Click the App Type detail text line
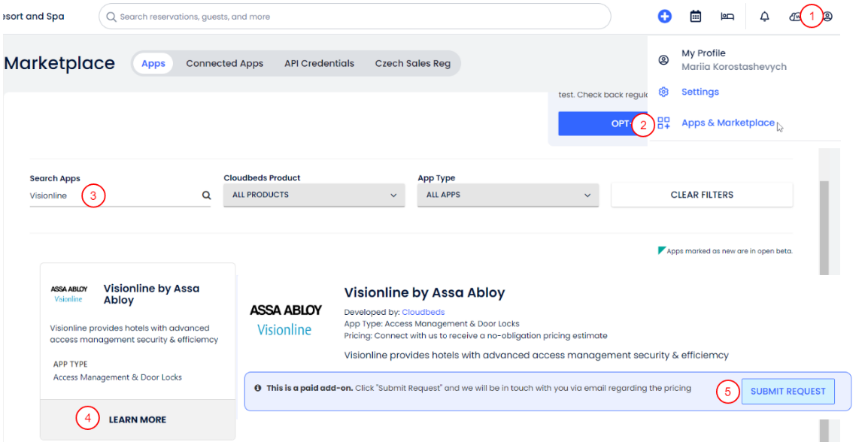This screenshot has height=442, width=868. tap(432, 324)
